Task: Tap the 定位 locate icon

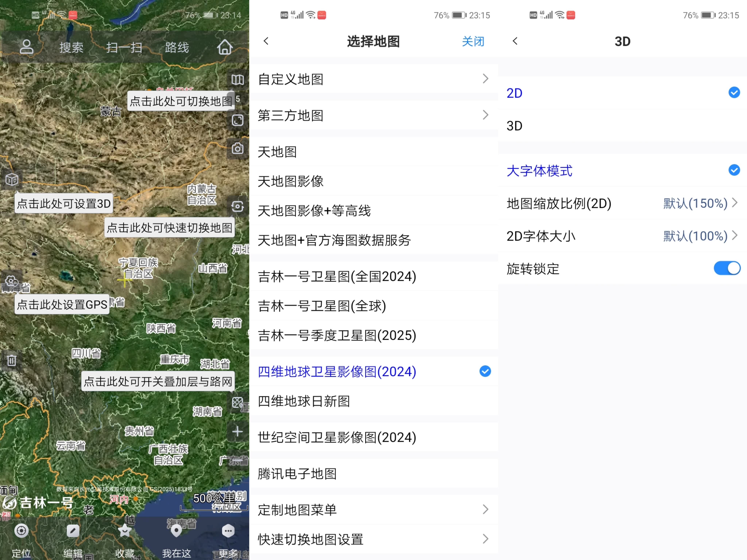Action: (x=21, y=531)
